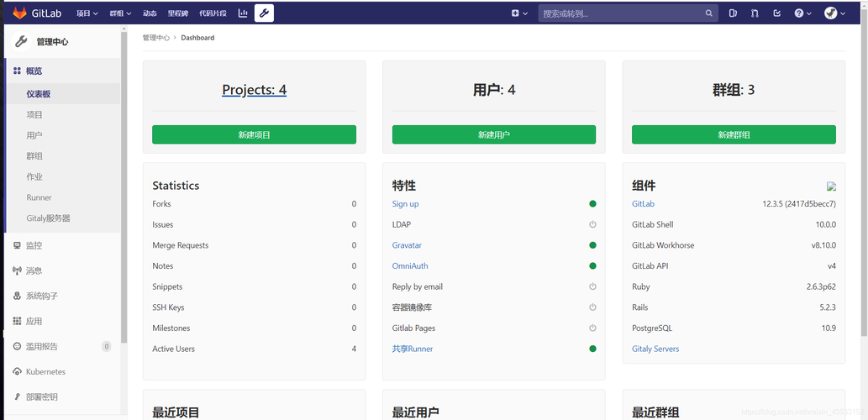Open the Projects: 4 heading link
Viewport: 868px width, 420px height.
[254, 90]
